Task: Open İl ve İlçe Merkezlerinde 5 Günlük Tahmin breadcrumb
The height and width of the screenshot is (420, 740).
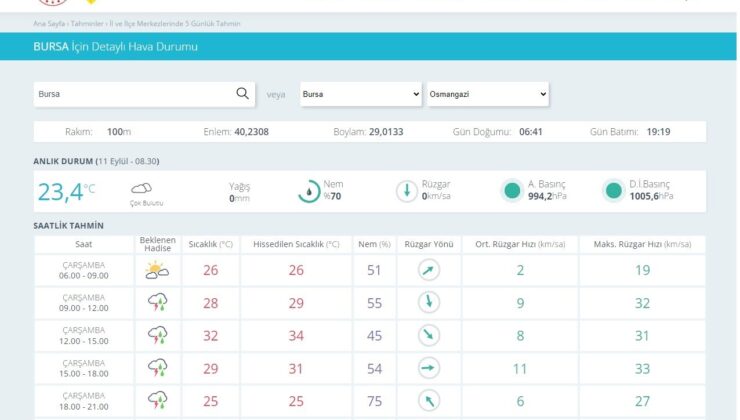Action: [175, 24]
